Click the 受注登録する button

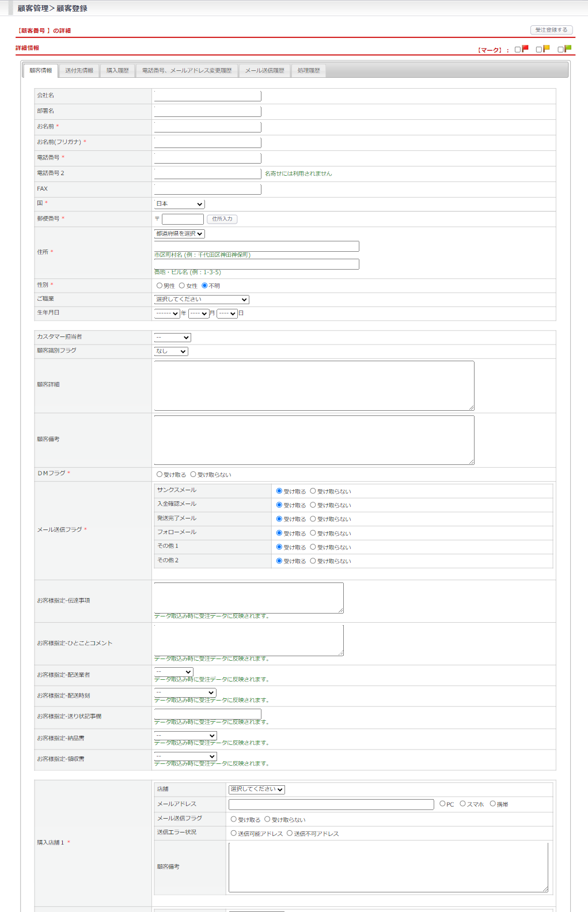click(551, 30)
